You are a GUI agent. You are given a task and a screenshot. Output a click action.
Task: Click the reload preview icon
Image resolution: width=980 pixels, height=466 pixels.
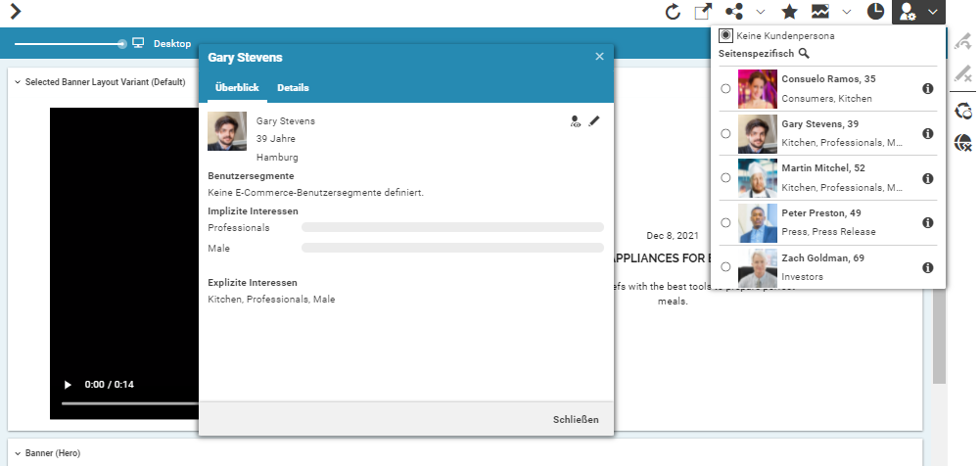(673, 12)
